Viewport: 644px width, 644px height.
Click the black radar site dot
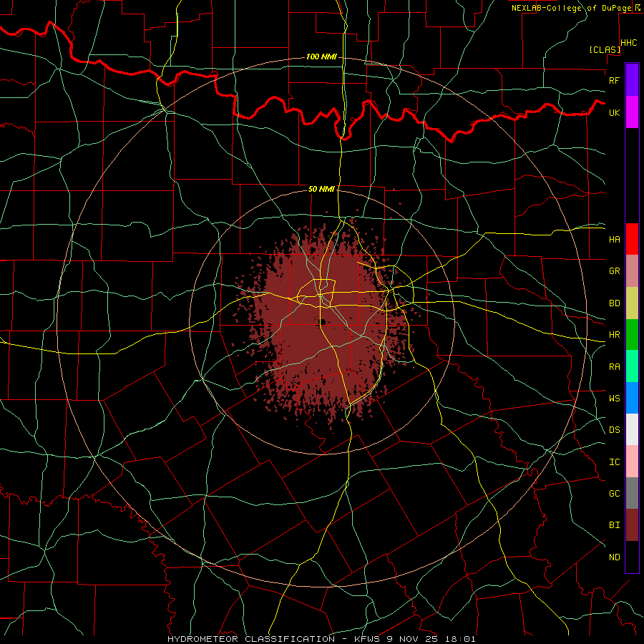pyautogui.click(x=323, y=322)
